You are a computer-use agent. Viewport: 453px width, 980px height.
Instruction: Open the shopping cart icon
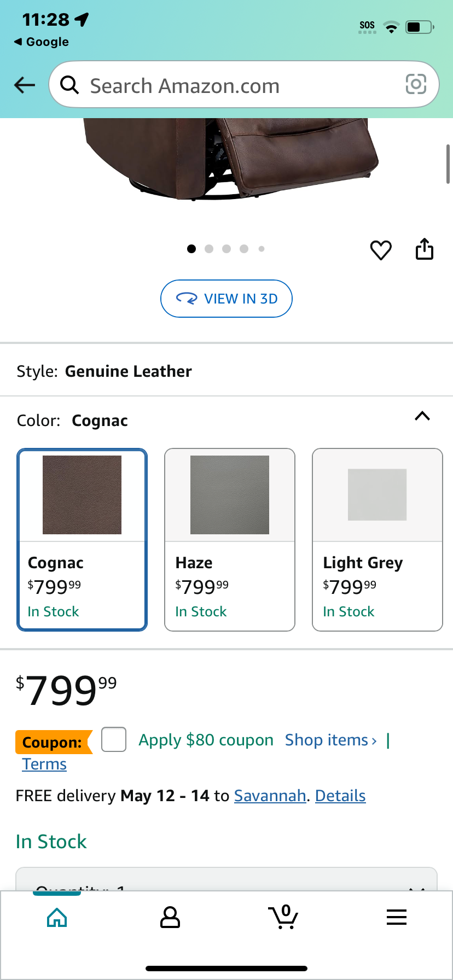(x=283, y=917)
